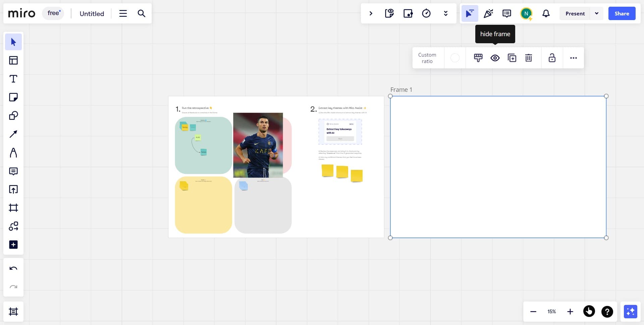
Task: Hide Frame 1 using the eye icon
Action: [x=495, y=58]
